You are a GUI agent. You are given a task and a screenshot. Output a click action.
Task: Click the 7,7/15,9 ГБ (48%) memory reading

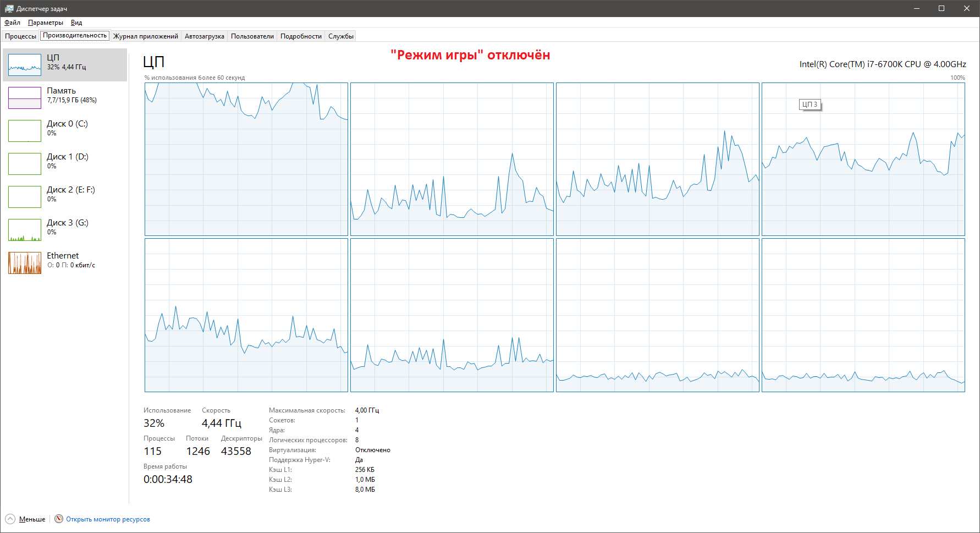point(72,100)
